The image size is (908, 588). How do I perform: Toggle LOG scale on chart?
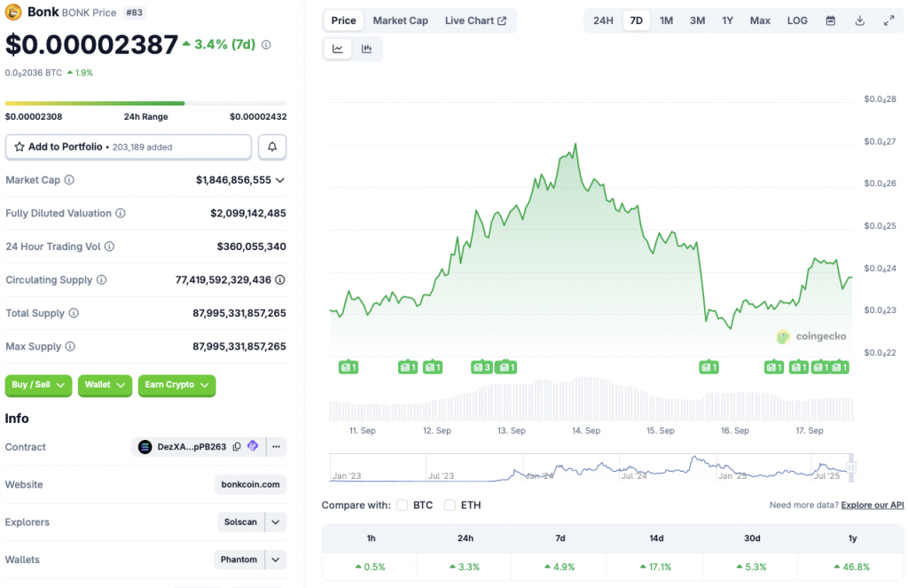(797, 21)
